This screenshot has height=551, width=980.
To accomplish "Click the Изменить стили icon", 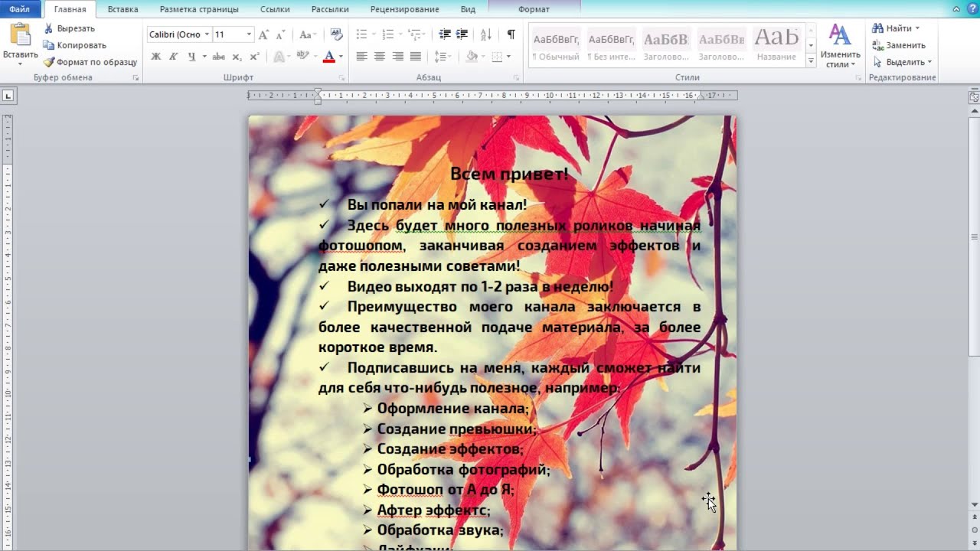I will [x=840, y=36].
